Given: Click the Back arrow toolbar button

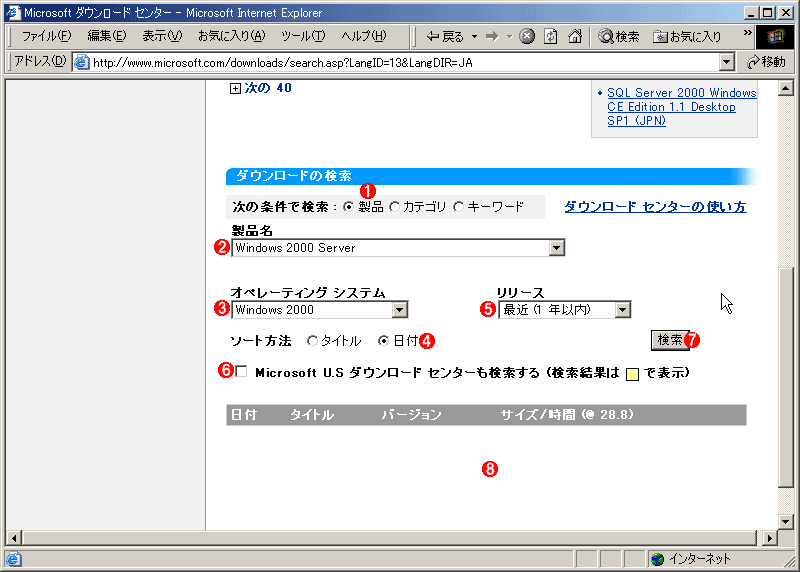Looking at the screenshot, I should (445, 37).
